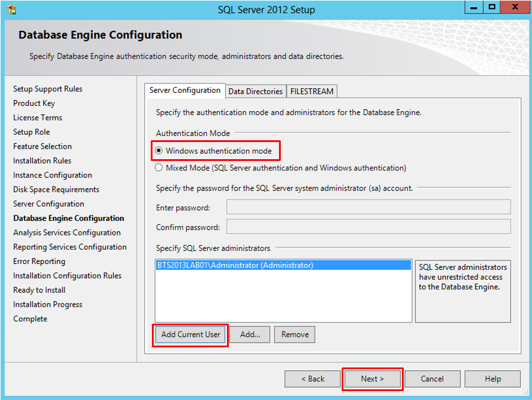Choose Mixed Mode authentication option
The image size is (532, 400).
(x=159, y=167)
